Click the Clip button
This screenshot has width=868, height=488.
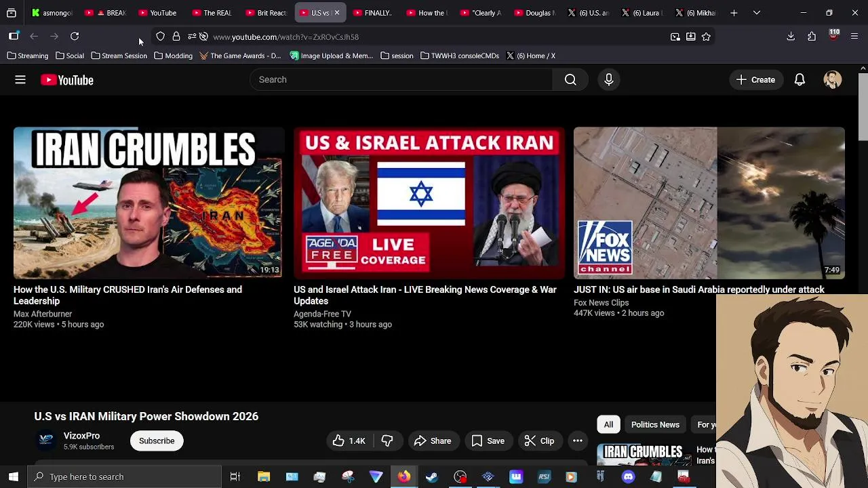[539, 441]
